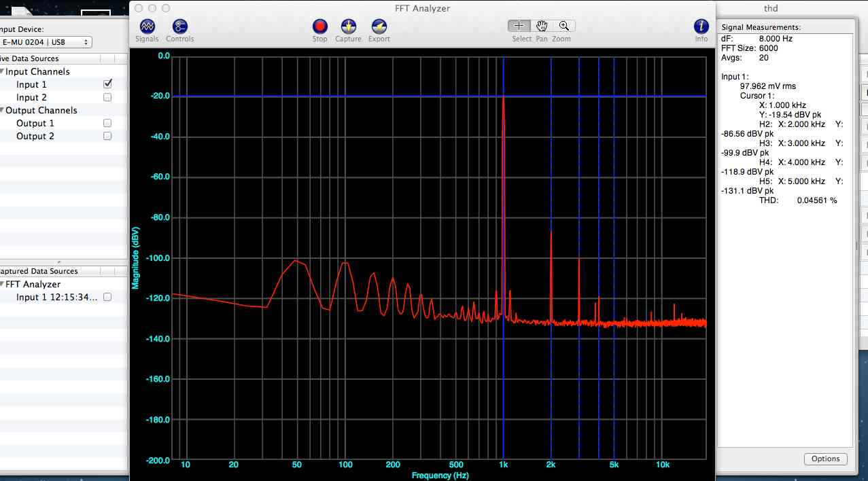Image resolution: width=868 pixels, height=481 pixels.
Task: Click the Options button
Action: tap(825, 459)
